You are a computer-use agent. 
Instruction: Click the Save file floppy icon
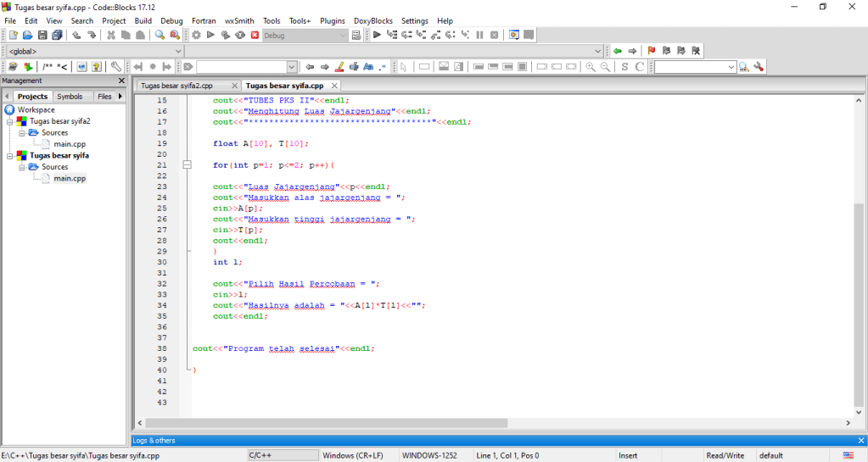[x=42, y=36]
